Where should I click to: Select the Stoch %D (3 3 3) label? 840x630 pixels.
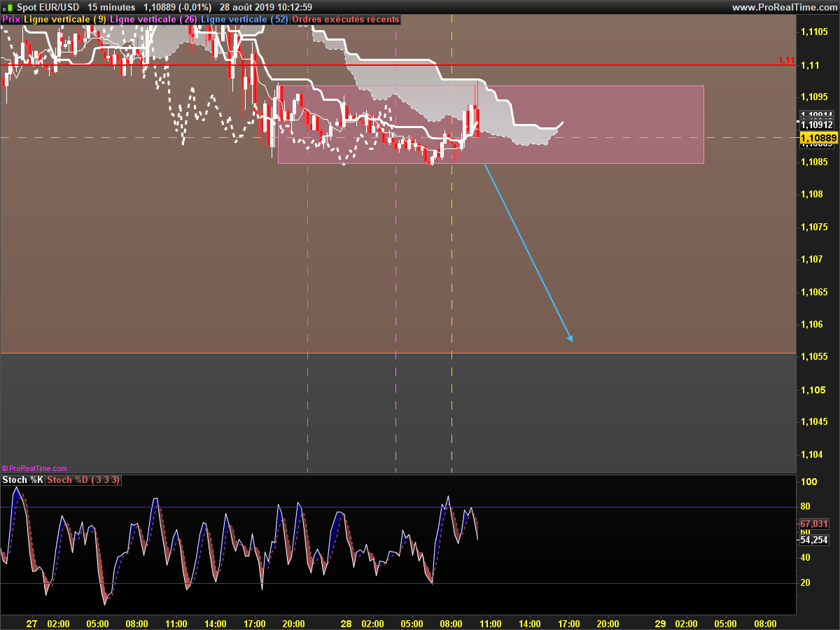(83, 479)
